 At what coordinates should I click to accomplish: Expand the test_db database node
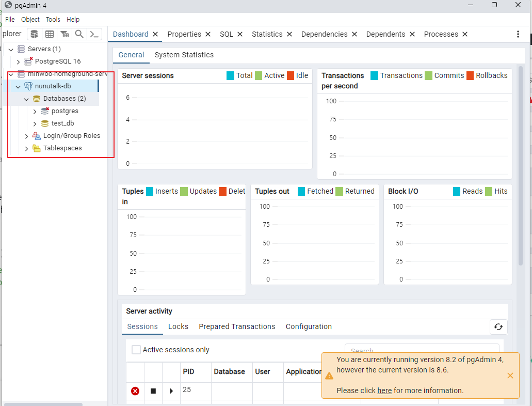tap(35, 124)
